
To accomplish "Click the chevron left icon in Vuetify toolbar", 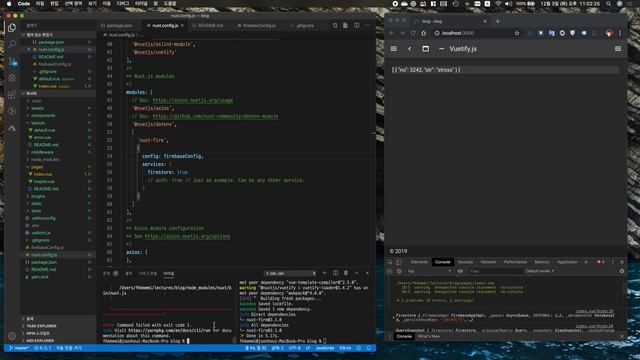I will pos(409,49).
